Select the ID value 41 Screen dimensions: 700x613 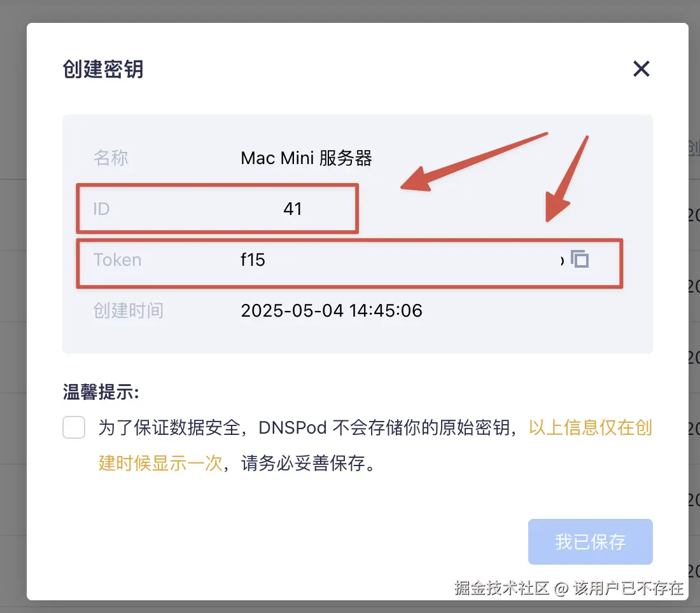point(293,209)
